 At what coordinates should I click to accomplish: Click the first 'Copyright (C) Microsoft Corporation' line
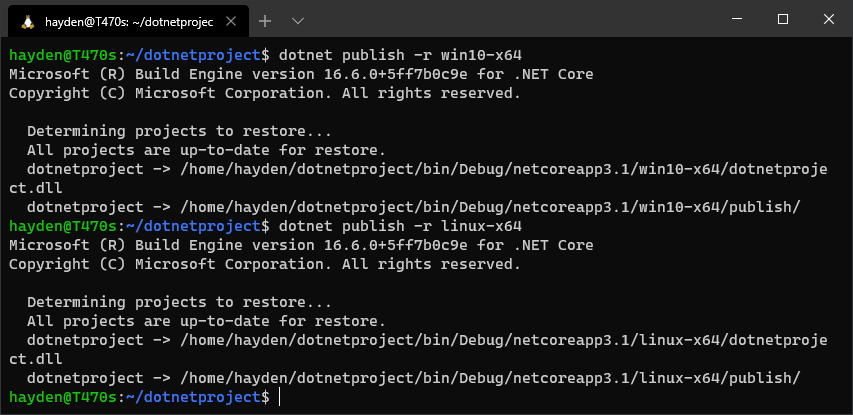tap(265, 93)
